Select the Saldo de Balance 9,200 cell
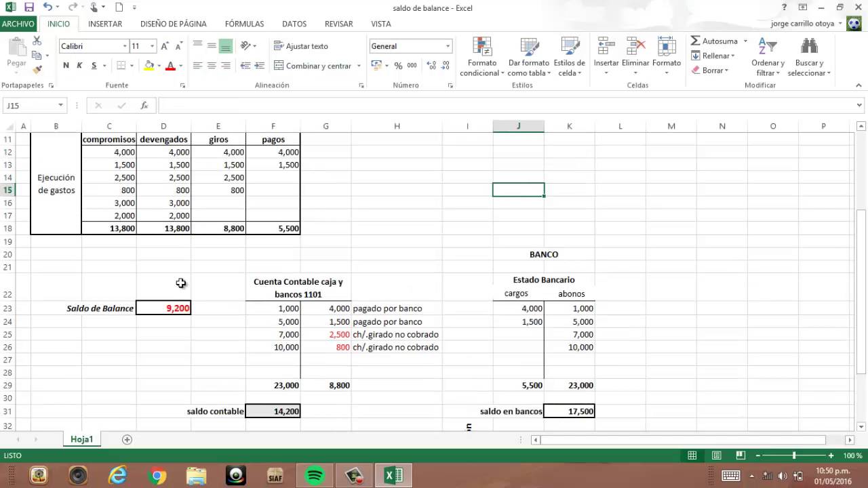This screenshot has width=868, height=488. pos(163,308)
